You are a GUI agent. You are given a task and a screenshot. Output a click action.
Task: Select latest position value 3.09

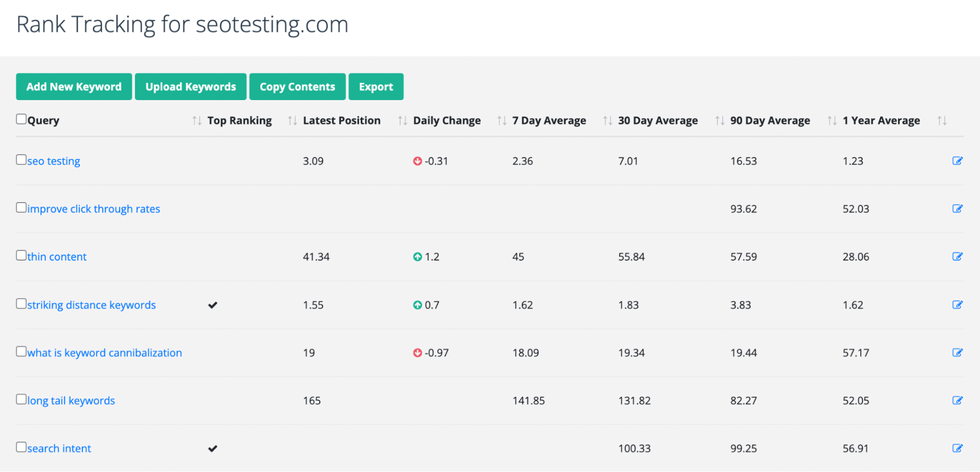313,161
